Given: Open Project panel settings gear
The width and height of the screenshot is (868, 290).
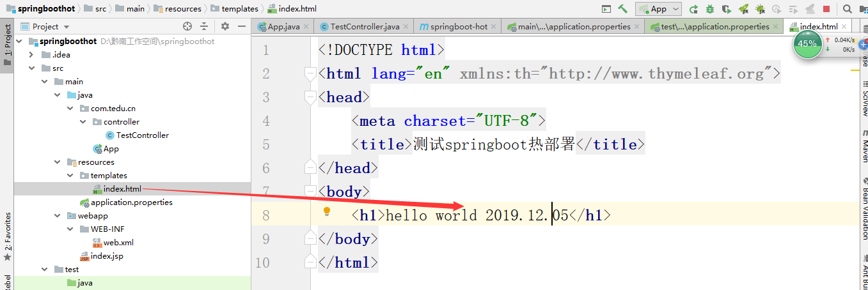Looking at the screenshot, I should point(225,26).
